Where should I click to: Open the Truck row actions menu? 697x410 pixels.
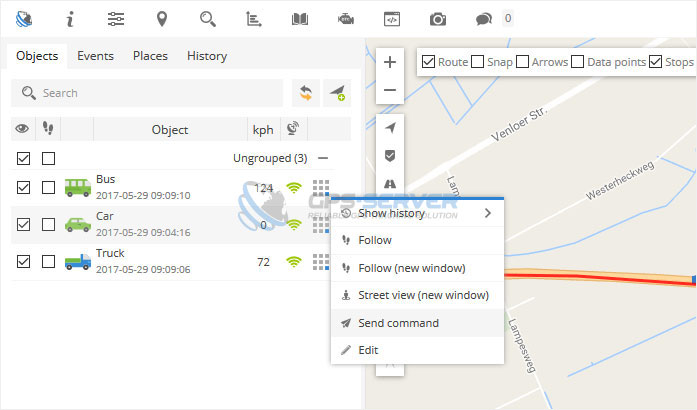tap(319, 261)
